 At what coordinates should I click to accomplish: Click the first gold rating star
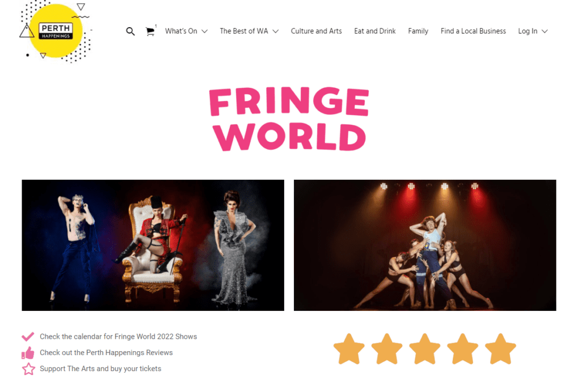(349, 349)
